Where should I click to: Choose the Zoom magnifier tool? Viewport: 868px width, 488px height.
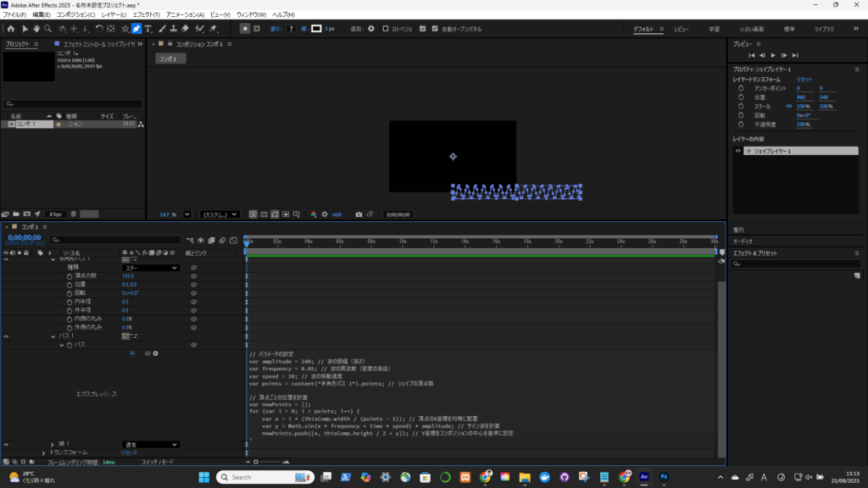click(47, 28)
